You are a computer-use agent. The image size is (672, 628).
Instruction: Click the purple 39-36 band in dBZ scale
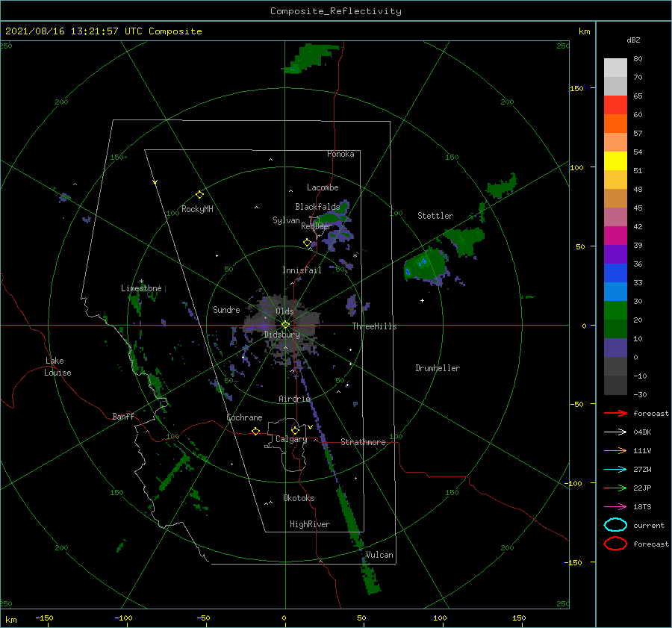pos(615,255)
